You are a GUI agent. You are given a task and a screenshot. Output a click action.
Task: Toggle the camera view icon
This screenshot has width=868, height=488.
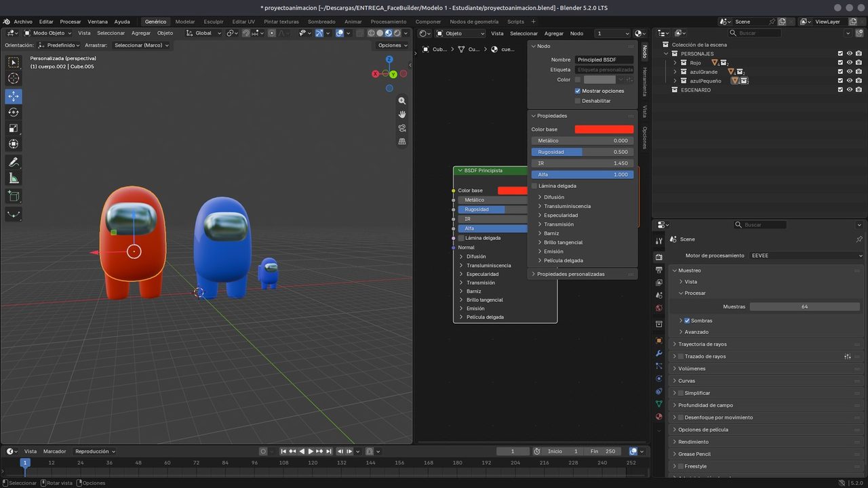(x=402, y=128)
